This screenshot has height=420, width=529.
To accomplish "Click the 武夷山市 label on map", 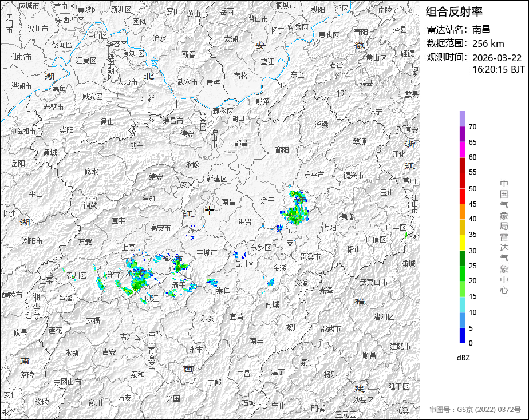I will (x=373, y=282).
